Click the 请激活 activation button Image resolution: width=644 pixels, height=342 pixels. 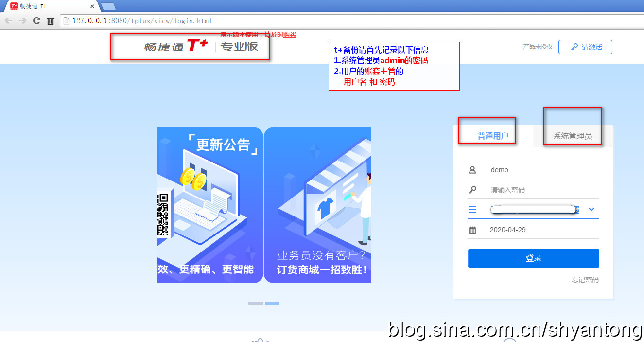pos(585,47)
